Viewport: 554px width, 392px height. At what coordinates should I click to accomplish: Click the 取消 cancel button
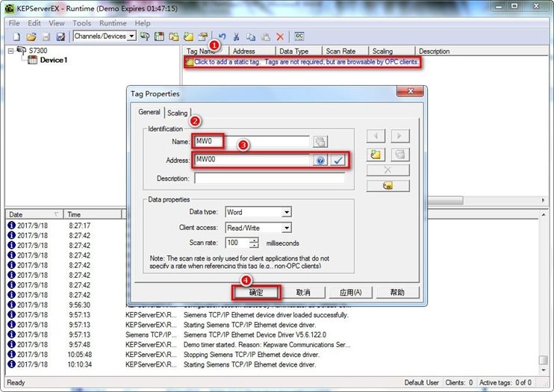pos(303,293)
